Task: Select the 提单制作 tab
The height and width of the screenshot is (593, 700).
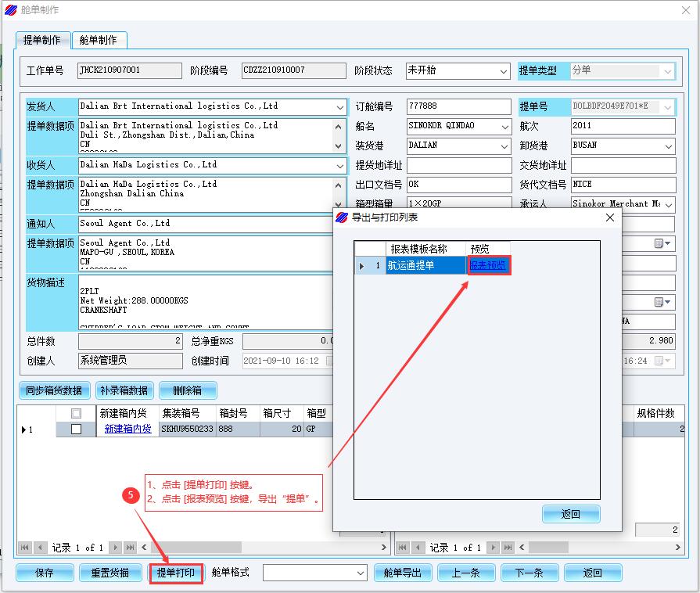Action: (x=42, y=40)
